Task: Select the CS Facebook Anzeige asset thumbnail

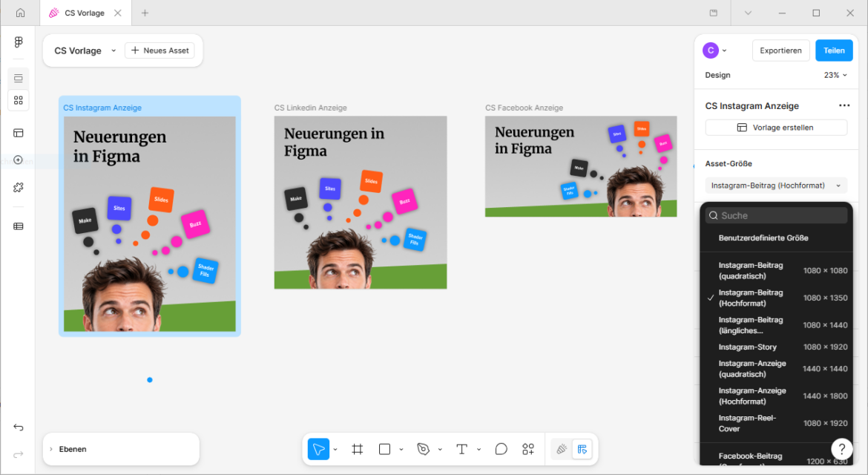Action: [x=581, y=166]
